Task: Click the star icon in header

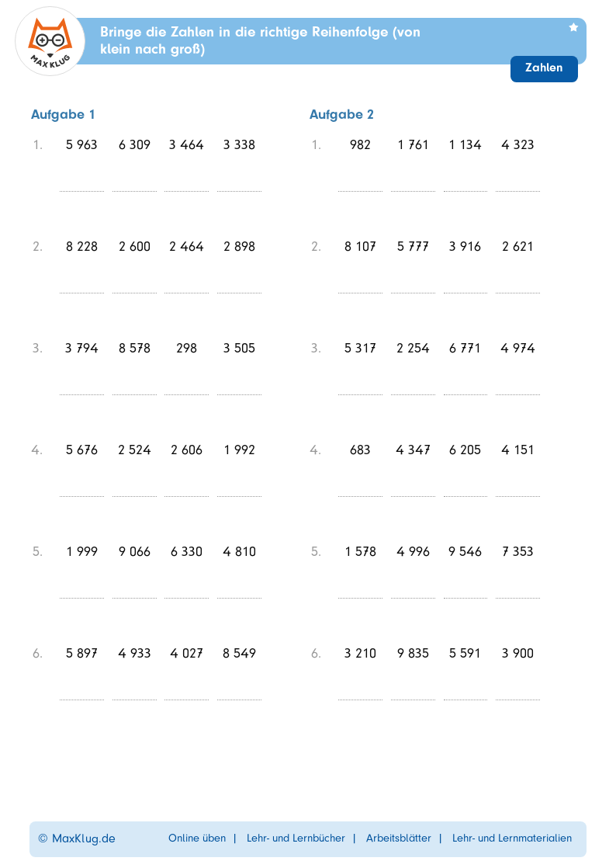Action: (573, 27)
